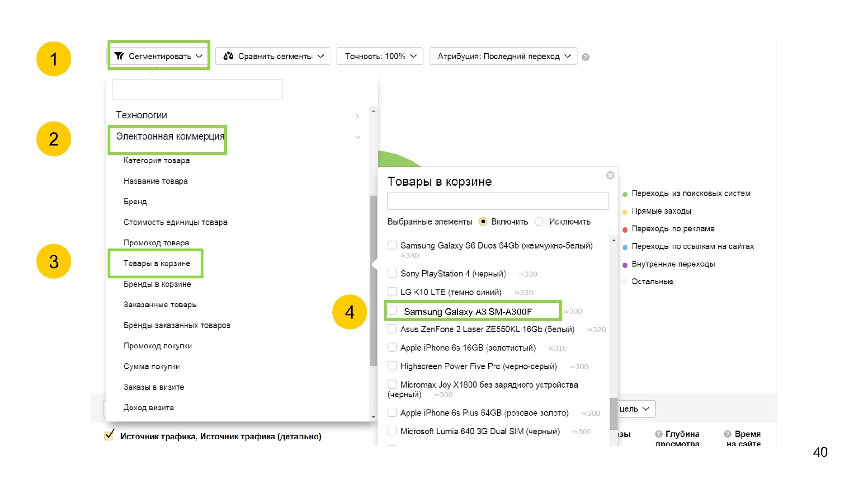868x488 pixels.
Task: Click yellow Прямые заходы legend dot
Action: click(x=625, y=212)
